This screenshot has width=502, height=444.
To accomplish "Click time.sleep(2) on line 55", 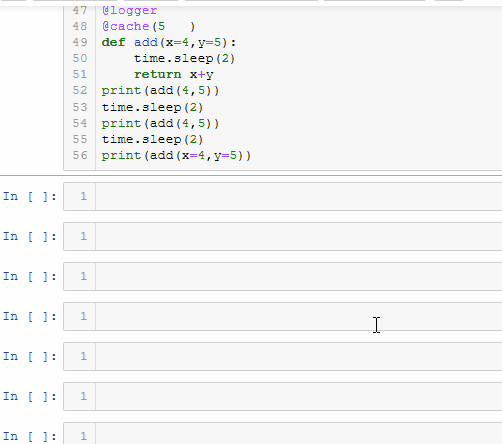I will 152,139.
